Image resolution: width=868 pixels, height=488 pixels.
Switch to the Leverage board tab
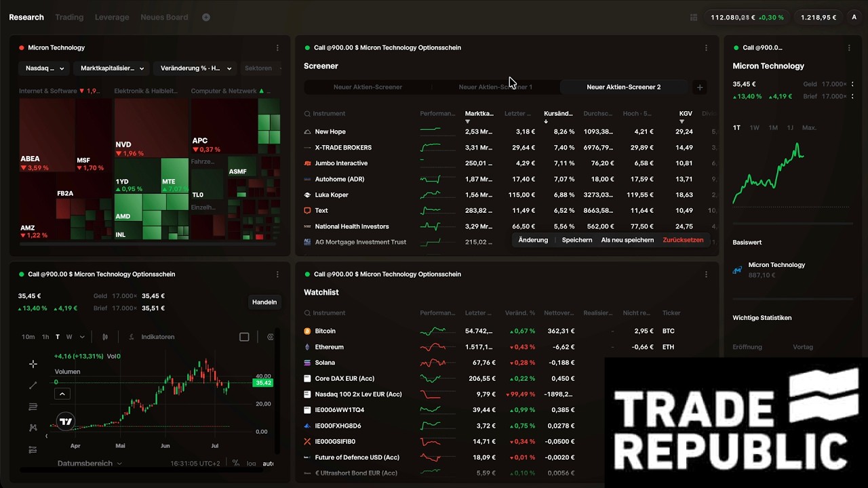112,17
